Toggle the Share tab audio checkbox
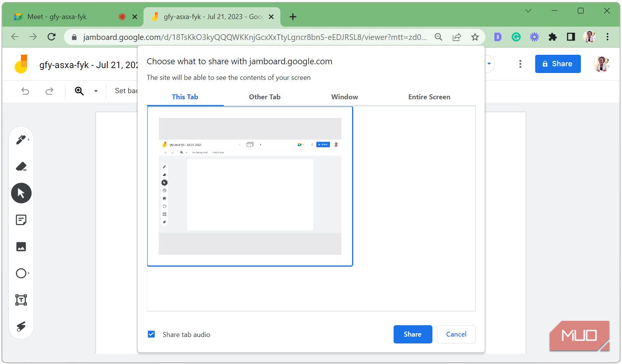 (x=151, y=334)
